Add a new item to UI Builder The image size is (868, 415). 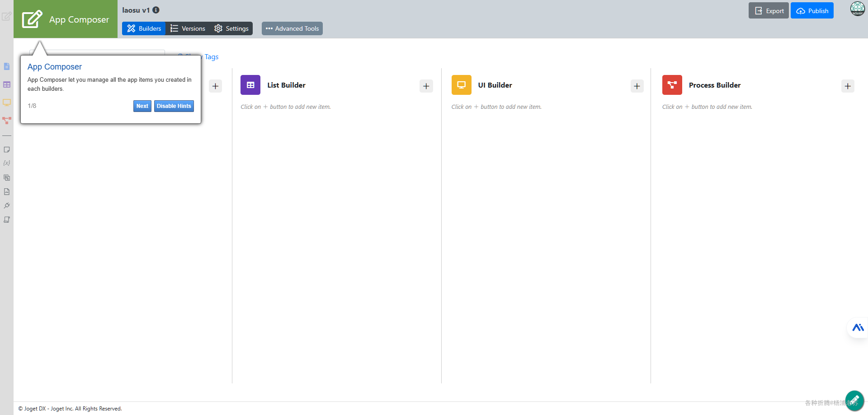click(637, 86)
